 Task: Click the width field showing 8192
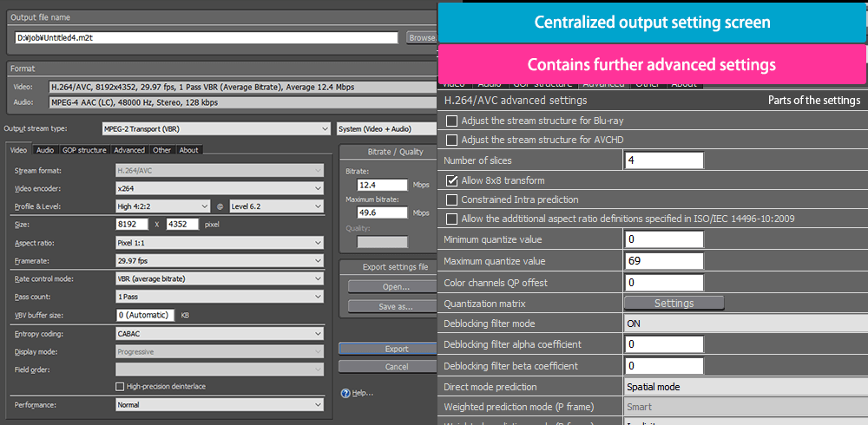(x=132, y=225)
